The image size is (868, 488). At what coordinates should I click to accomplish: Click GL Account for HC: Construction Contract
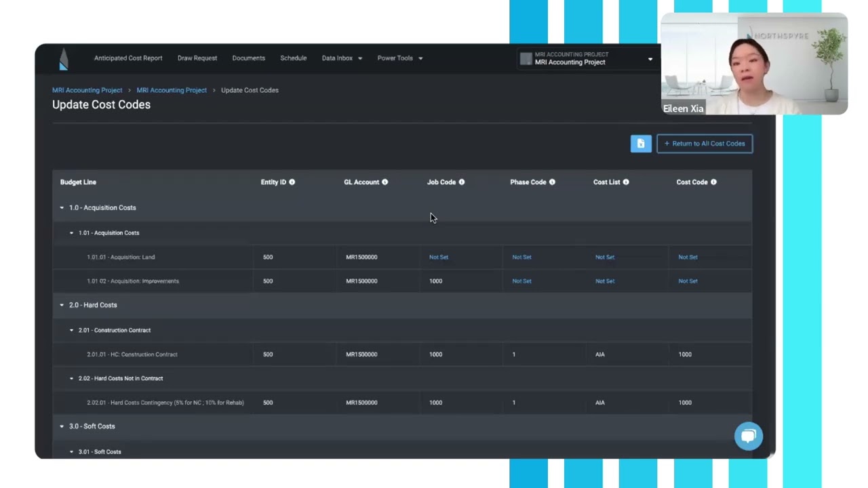(361, 354)
